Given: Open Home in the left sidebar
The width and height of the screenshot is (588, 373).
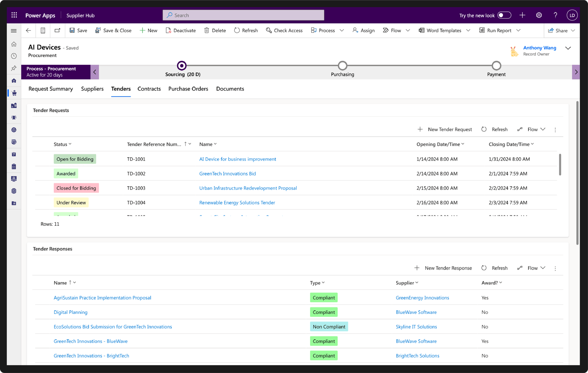Looking at the screenshot, I should point(14,44).
